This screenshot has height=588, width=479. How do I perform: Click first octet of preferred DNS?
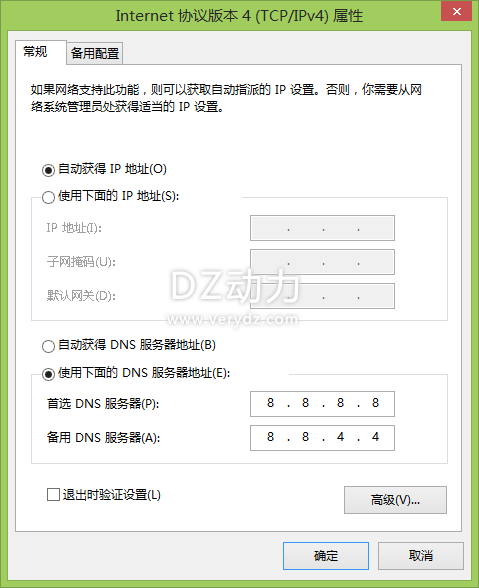point(270,403)
